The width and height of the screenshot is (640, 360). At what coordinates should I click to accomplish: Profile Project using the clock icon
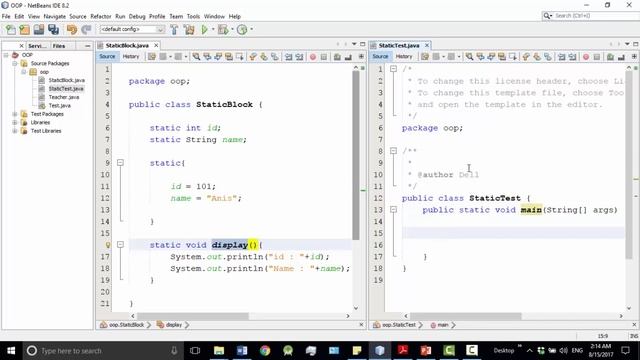pos(242,29)
